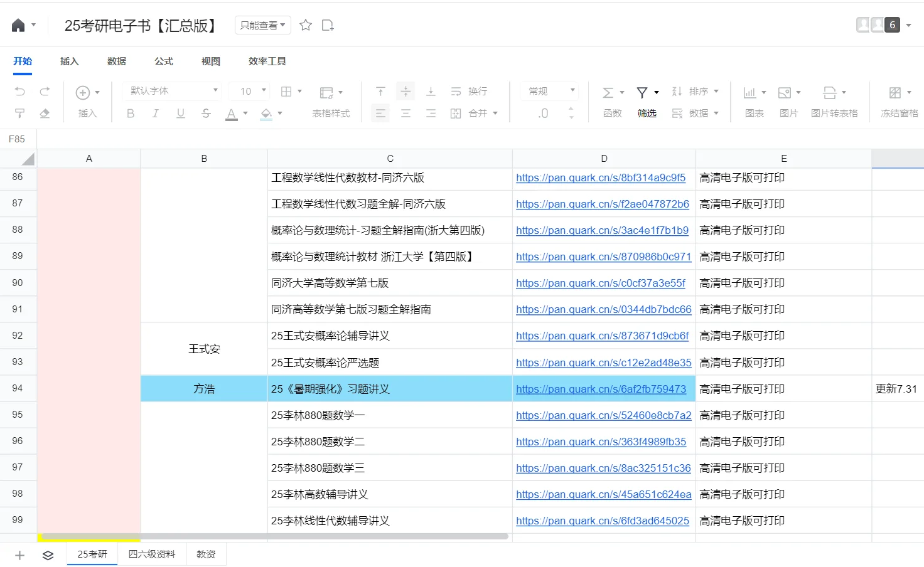Click the decimal places .0 icon
Viewport: 924px width, 567px height.
[x=543, y=114]
